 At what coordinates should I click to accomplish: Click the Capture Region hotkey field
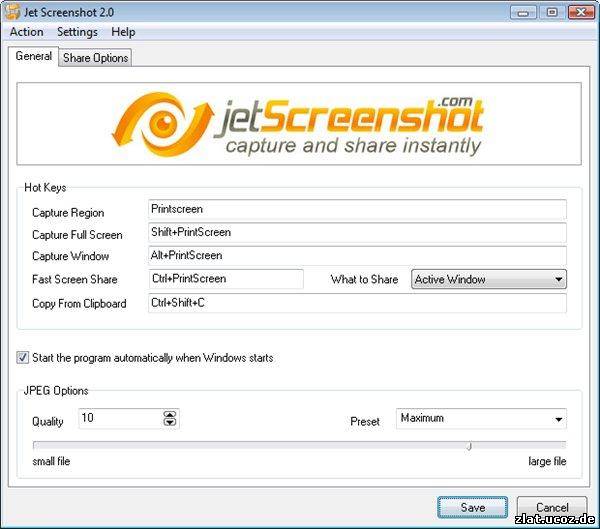357,209
